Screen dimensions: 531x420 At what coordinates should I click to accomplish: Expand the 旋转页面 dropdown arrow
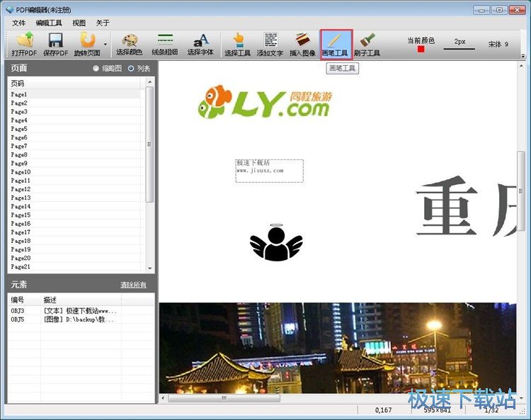[105, 45]
